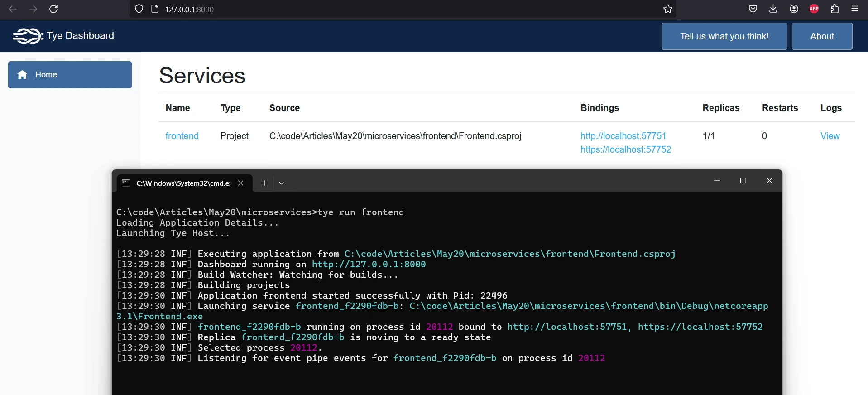Click the Restarts column header
Viewport: 868px width, 395px height.
[x=780, y=108]
